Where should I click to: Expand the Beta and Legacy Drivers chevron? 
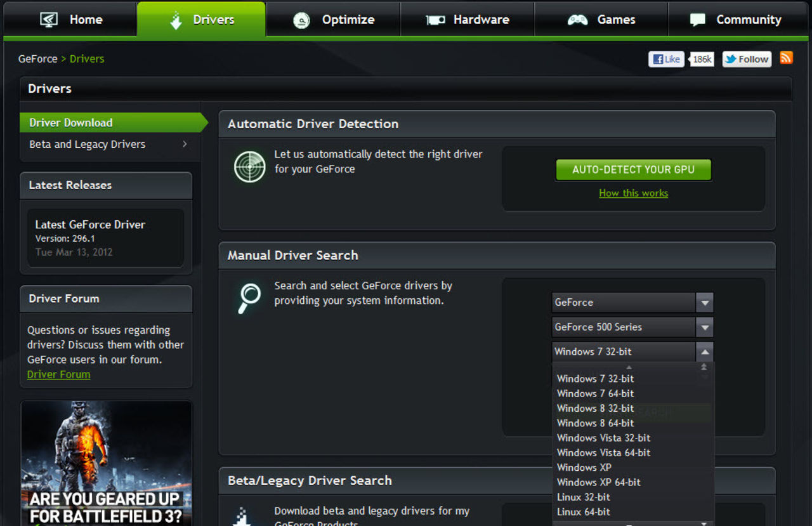(x=184, y=144)
